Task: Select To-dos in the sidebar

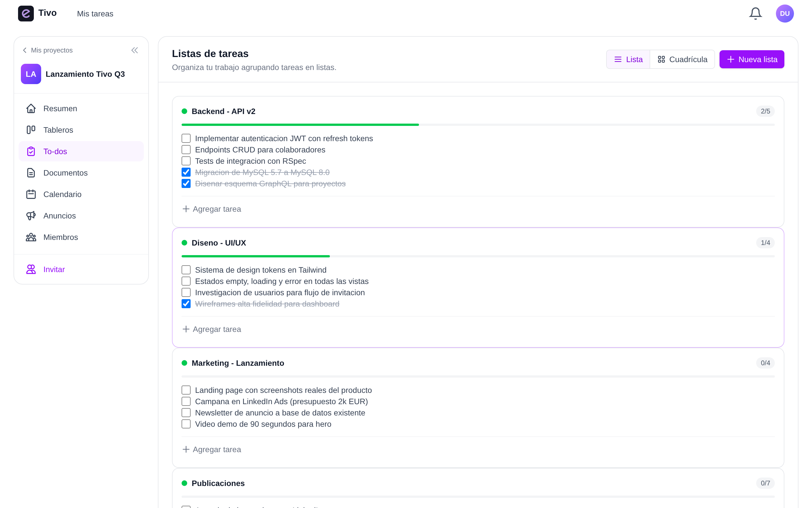Action: coord(81,152)
